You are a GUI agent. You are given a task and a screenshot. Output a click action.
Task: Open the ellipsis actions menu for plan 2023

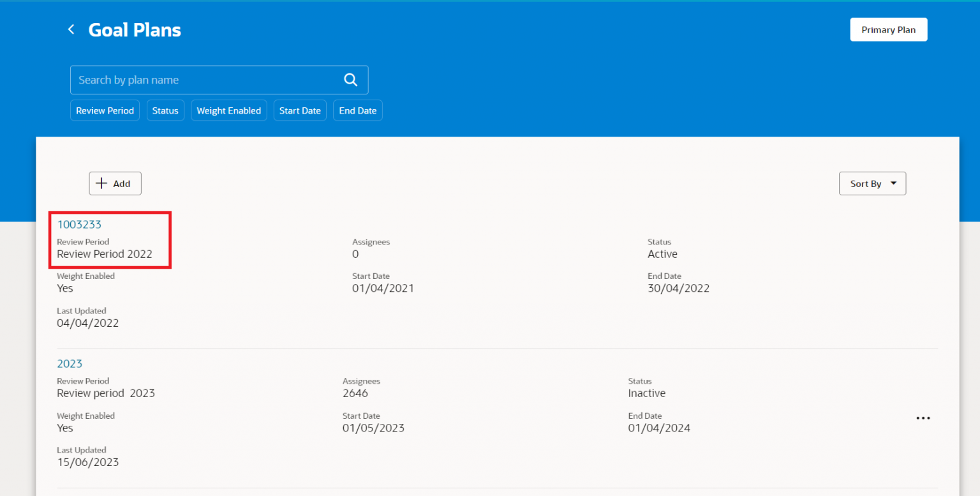pos(923,418)
